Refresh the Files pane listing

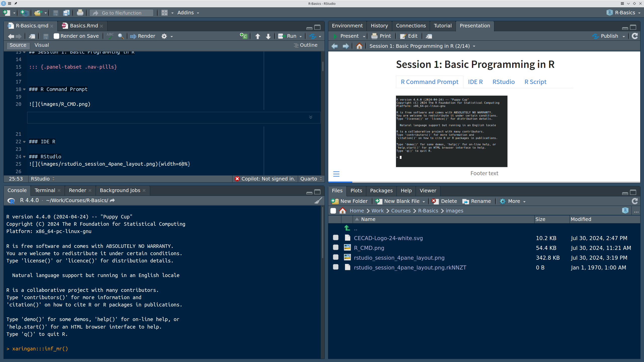click(635, 201)
